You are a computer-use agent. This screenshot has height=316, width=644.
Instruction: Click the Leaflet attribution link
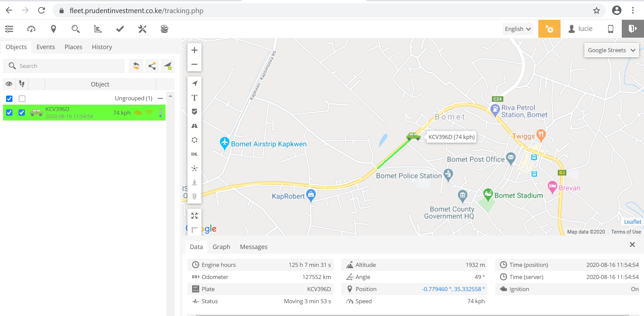[632, 222]
